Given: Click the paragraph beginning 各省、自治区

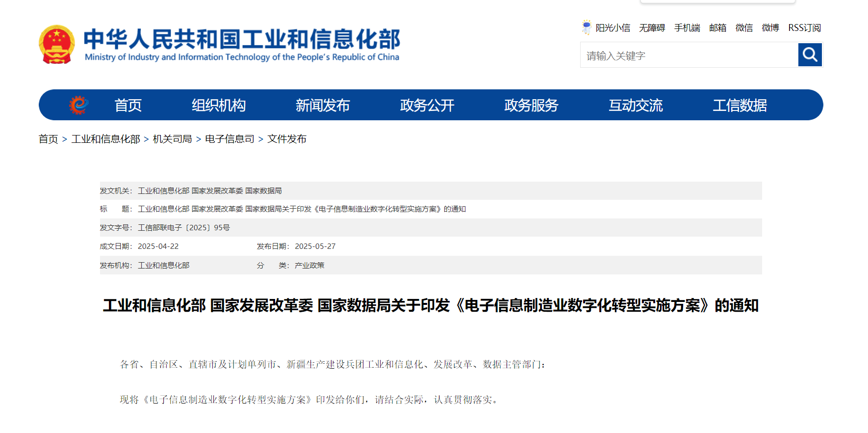Looking at the screenshot, I should click(333, 364).
